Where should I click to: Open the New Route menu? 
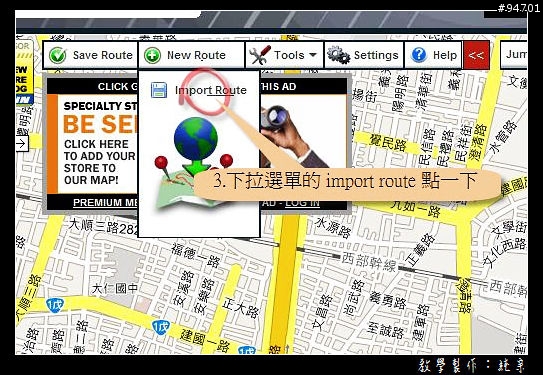click(191, 55)
